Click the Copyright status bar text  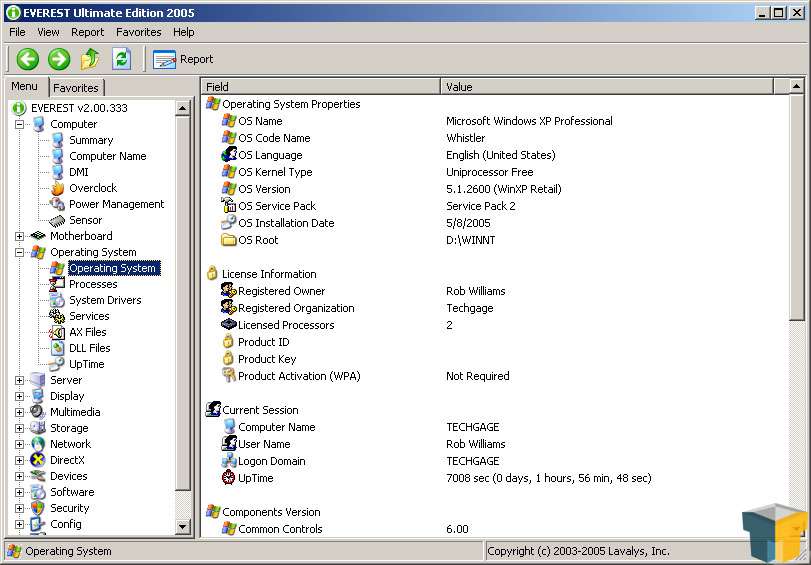578,551
